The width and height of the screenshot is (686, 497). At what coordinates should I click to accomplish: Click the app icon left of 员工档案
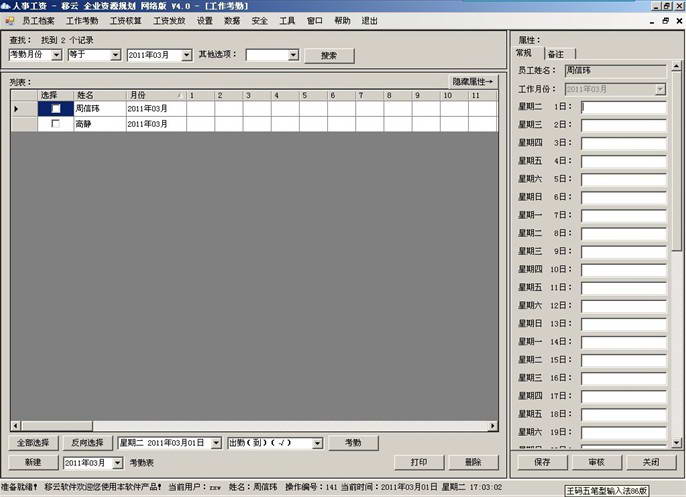point(9,21)
